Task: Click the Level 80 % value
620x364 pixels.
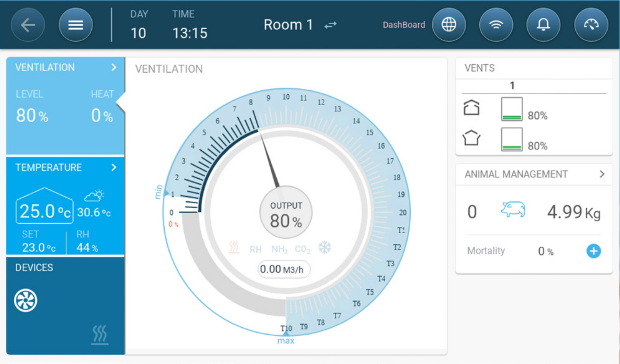Action: coord(32,115)
